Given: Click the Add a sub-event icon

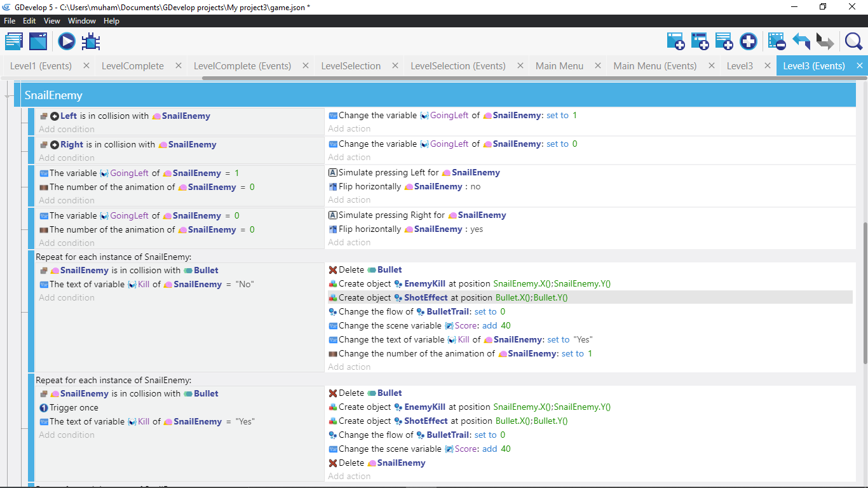Looking at the screenshot, I should coord(700,42).
